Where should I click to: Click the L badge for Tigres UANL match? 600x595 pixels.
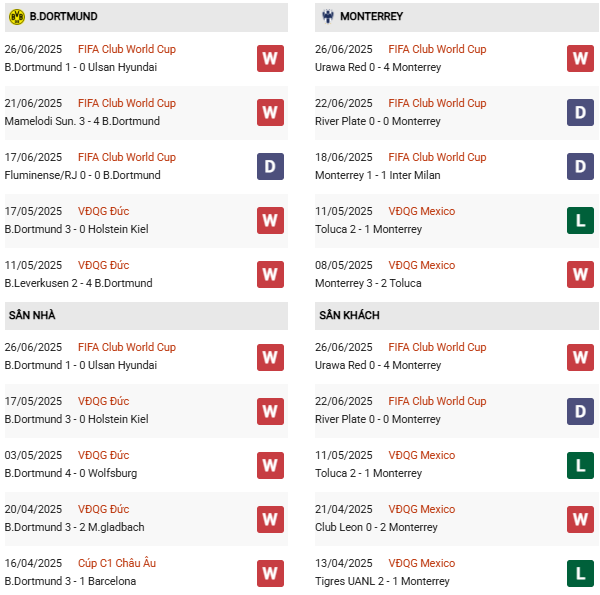(580, 573)
